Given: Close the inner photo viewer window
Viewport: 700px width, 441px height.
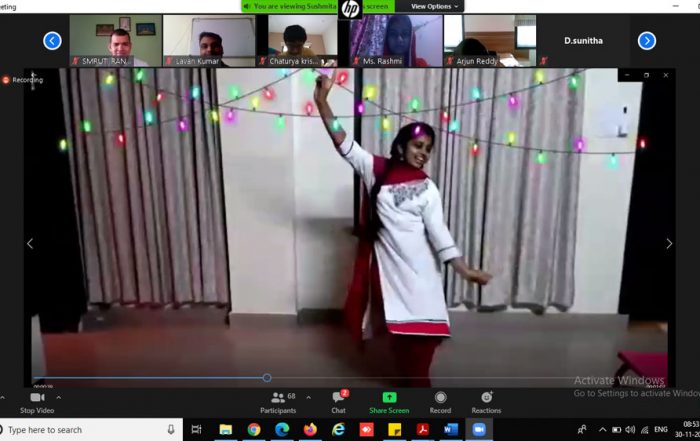Looking at the screenshot, I should click(666, 75).
